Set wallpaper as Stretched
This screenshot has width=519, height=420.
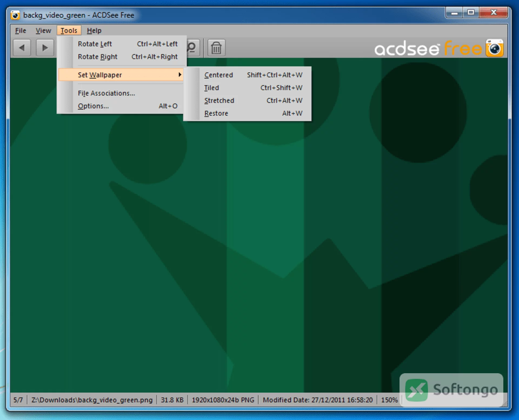(x=248, y=101)
